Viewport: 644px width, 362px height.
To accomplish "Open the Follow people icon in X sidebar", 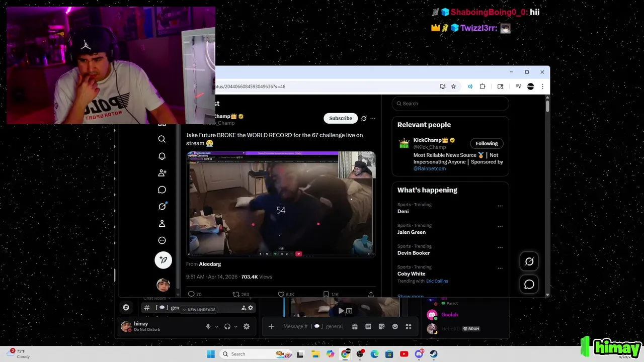I will [162, 173].
